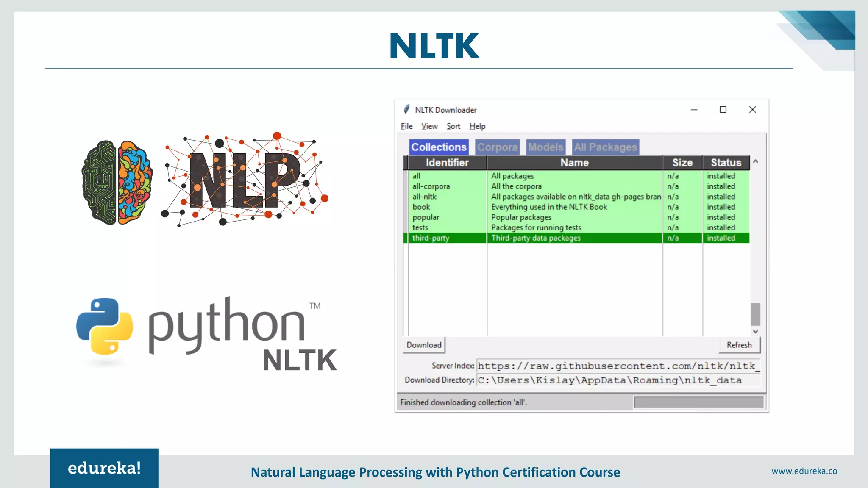Open the Sort menu

453,126
